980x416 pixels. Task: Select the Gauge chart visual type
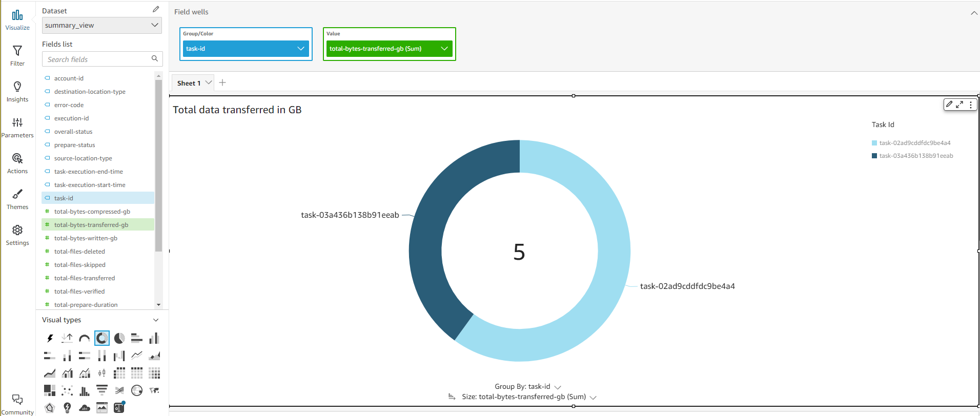(x=85, y=338)
